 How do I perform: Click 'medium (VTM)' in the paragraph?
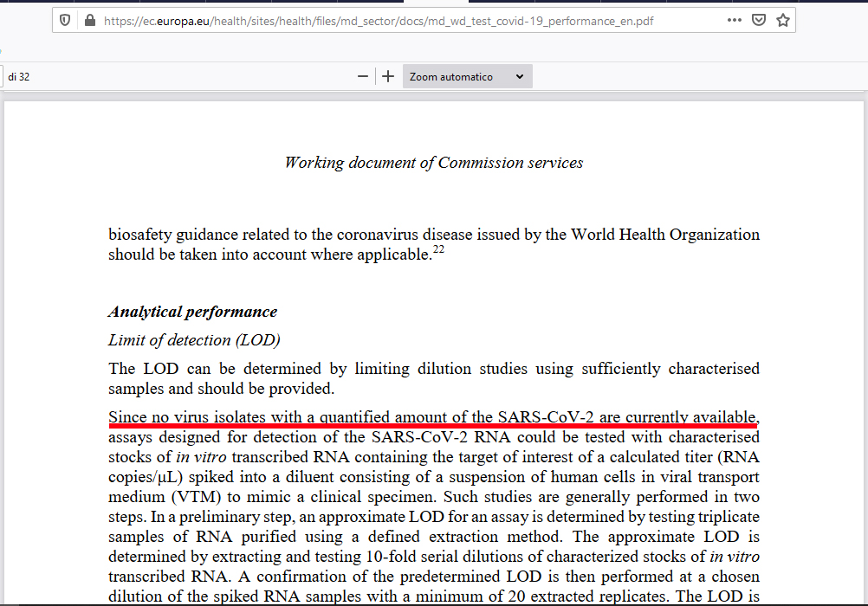coord(165,497)
